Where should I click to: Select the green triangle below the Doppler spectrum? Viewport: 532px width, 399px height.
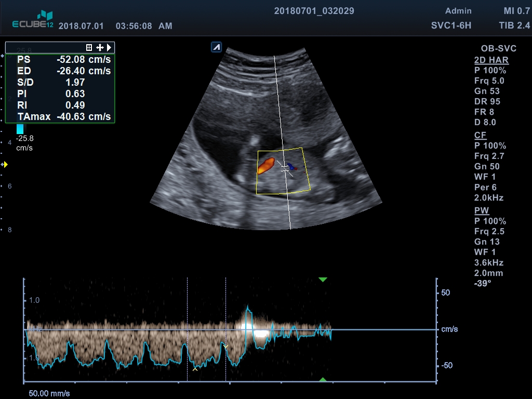click(323, 380)
